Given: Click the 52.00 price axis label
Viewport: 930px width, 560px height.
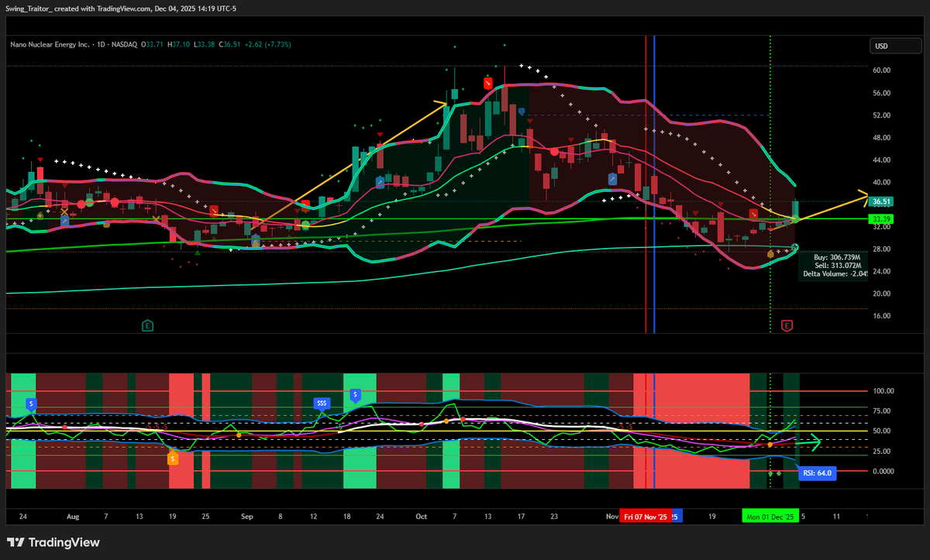Looking at the screenshot, I should click(x=882, y=115).
